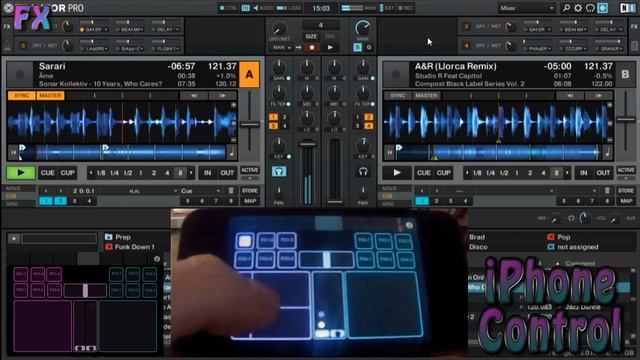The image size is (640, 360).
Task: Toggle Deck A loop ACTIVE button
Action: tap(250, 170)
